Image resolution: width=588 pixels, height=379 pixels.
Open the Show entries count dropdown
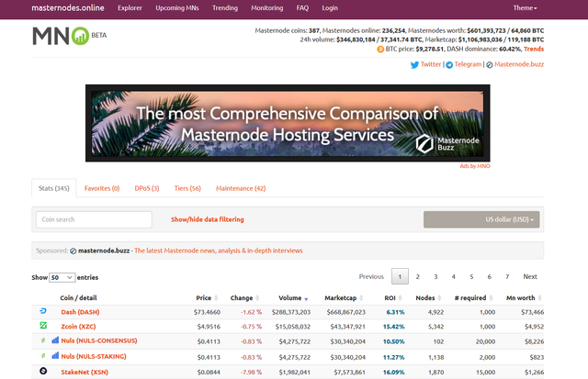[62, 277]
